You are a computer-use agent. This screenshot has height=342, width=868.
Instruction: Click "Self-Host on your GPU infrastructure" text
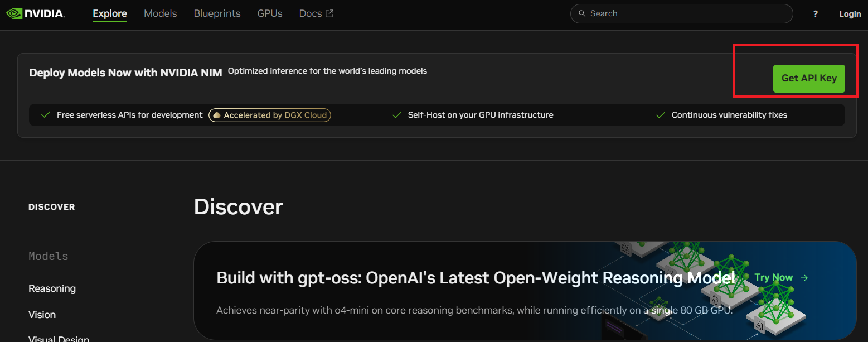pyautogui.click(x=481, y=115)
